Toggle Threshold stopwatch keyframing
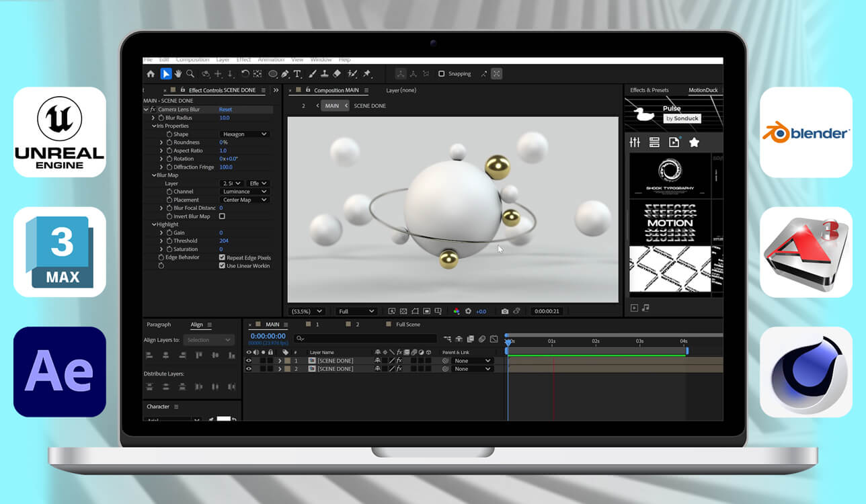Image resolution: width=866 pixels, height=504 pixels. (x=169, y=241)
